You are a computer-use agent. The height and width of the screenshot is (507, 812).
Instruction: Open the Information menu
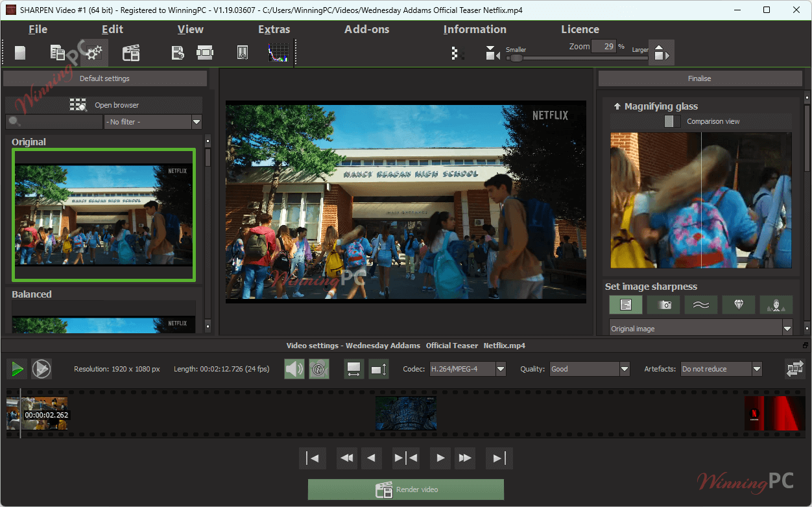click(475, 29)
